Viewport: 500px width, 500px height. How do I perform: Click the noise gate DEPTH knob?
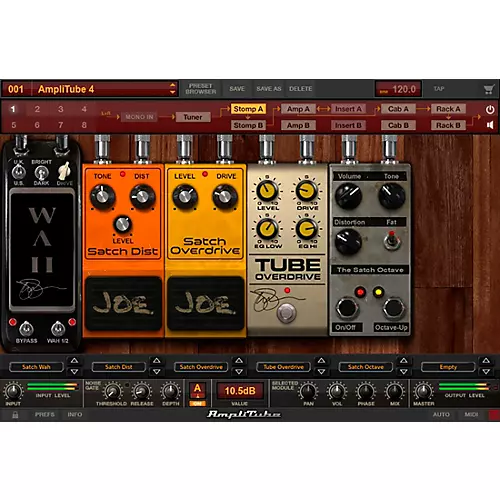tap(170, 391)
